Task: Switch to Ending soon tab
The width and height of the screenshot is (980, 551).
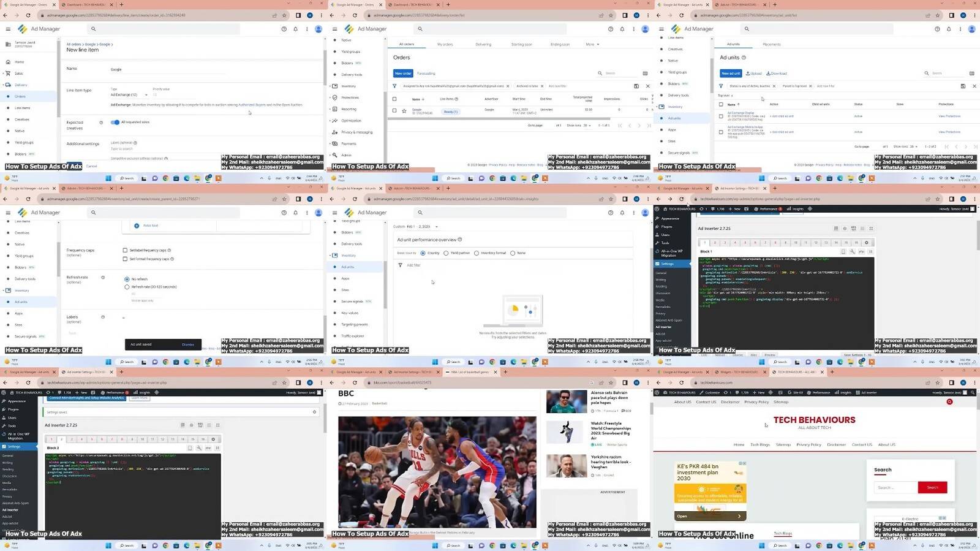Action: 560,44
